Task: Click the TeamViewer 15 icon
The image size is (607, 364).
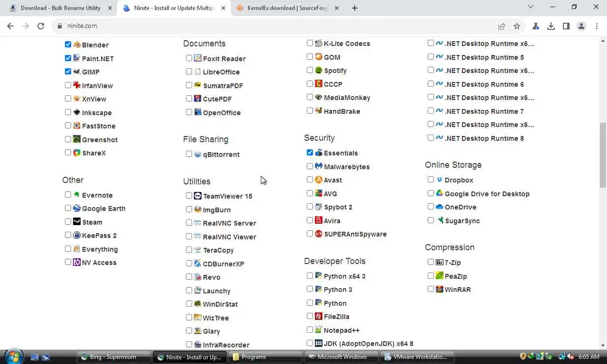Action: [x=197, y=196]
